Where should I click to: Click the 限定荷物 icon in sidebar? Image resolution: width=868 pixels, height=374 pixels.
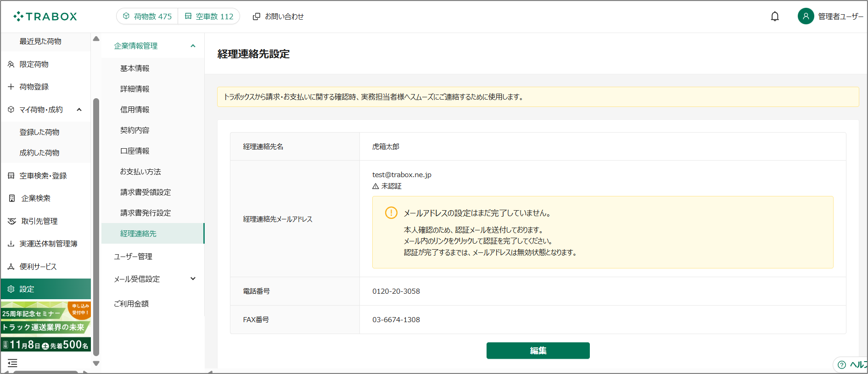click(x=11, y=64)
